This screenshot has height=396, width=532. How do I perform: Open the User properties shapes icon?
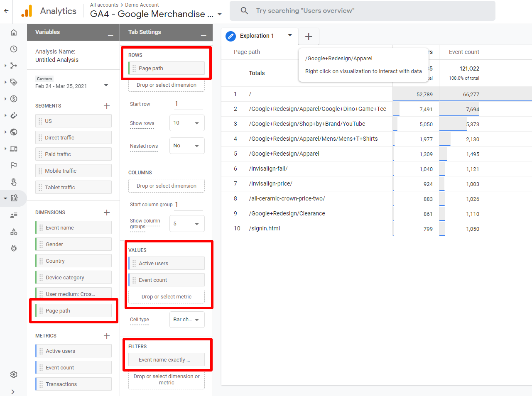click(14, 232)
